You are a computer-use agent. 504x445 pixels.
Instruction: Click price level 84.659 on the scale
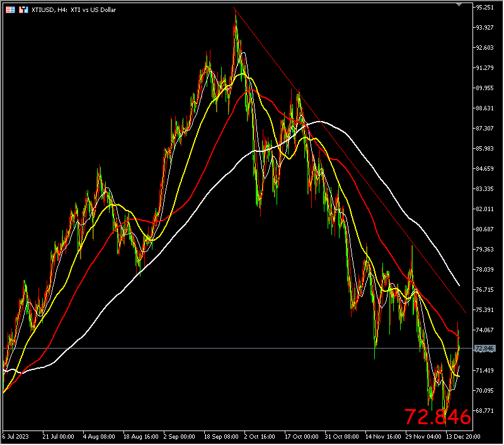coord(484,169)
